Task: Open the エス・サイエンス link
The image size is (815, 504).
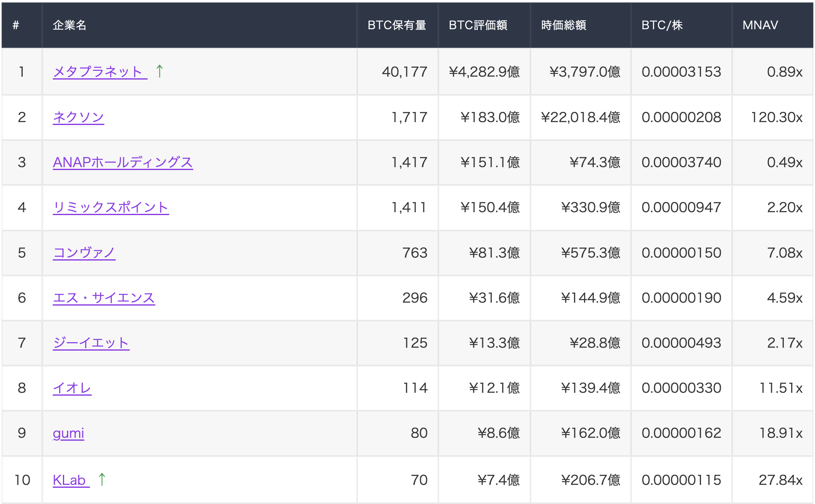Action: click(103, 298)
